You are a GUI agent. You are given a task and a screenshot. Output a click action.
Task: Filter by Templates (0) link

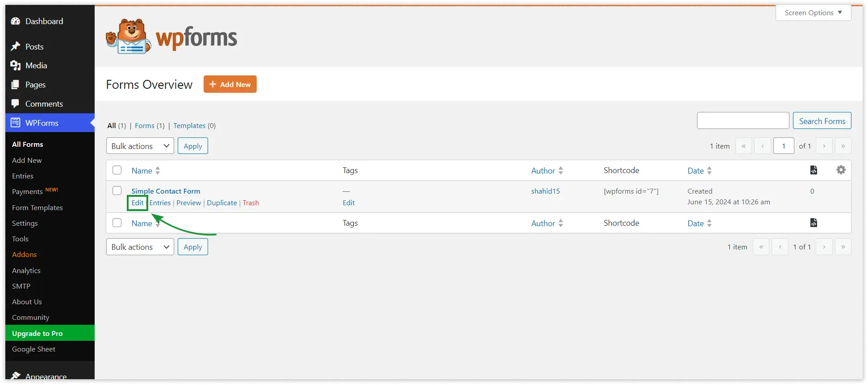195,126
